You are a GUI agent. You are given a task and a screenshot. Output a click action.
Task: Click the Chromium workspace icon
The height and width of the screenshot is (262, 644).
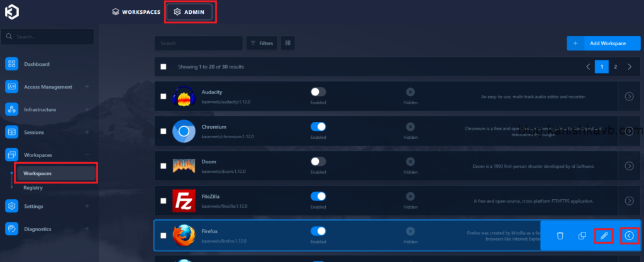[184, 131]
